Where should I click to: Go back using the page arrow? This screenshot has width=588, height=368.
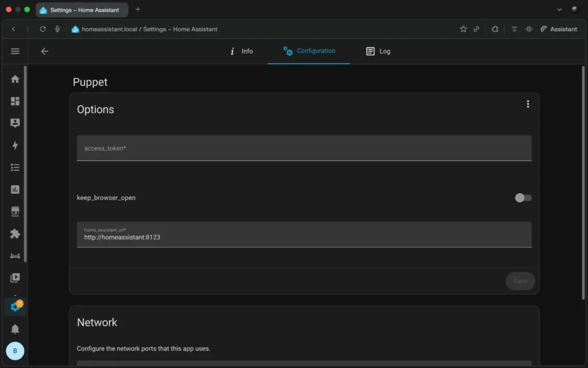point(45,51)
